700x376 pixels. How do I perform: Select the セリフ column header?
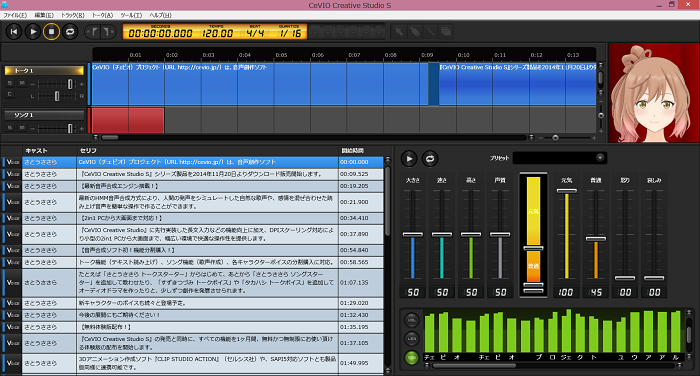tap(88, 150)
